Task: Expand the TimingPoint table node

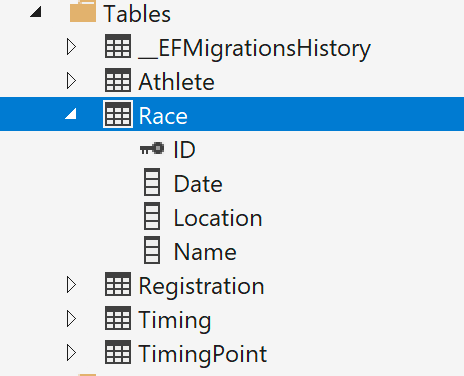Action: pyautogui.click(x=71, y=353)
